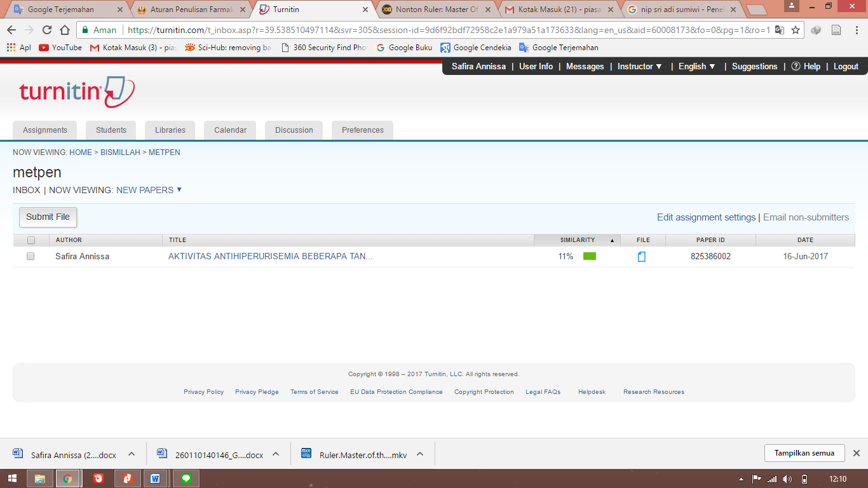868x488 pixels.
Task: Open the User Info link
Action: [536, 66]
